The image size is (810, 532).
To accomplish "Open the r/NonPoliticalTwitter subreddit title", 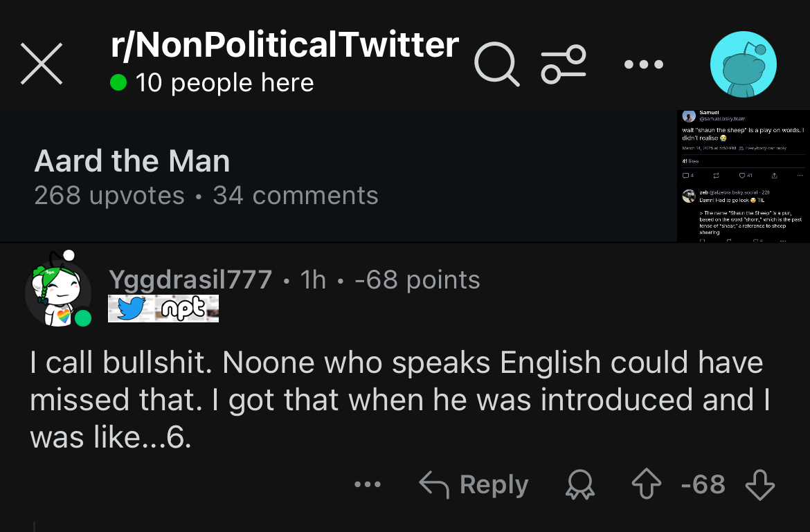I will pyautogui.click(x=285, y=45).
